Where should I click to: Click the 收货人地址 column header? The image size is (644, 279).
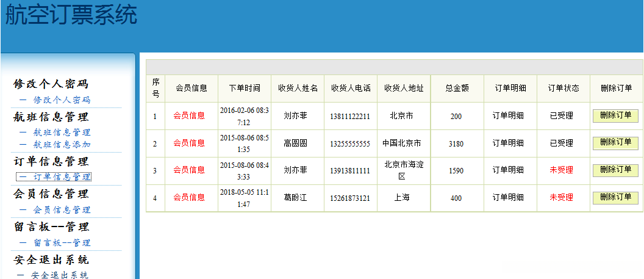point(404,89)
